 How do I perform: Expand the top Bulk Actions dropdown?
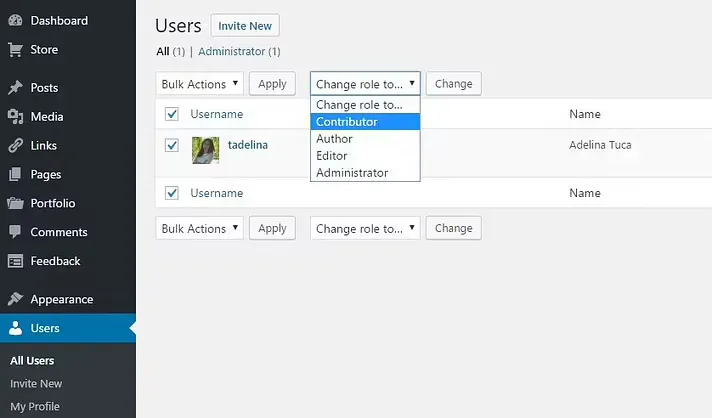pos(199,84)
